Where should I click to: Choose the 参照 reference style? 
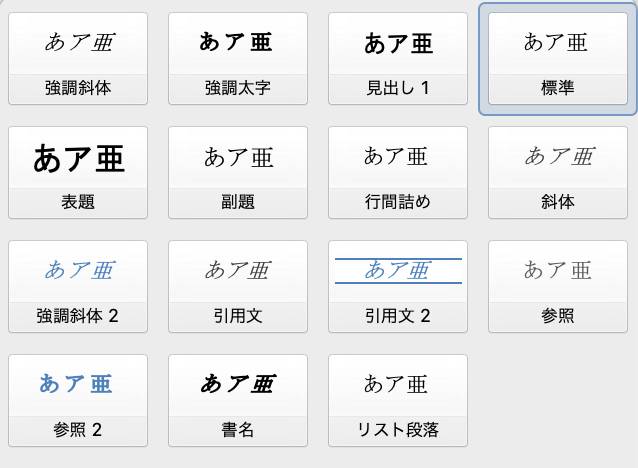pyautogui.click(x=558, y=286)
